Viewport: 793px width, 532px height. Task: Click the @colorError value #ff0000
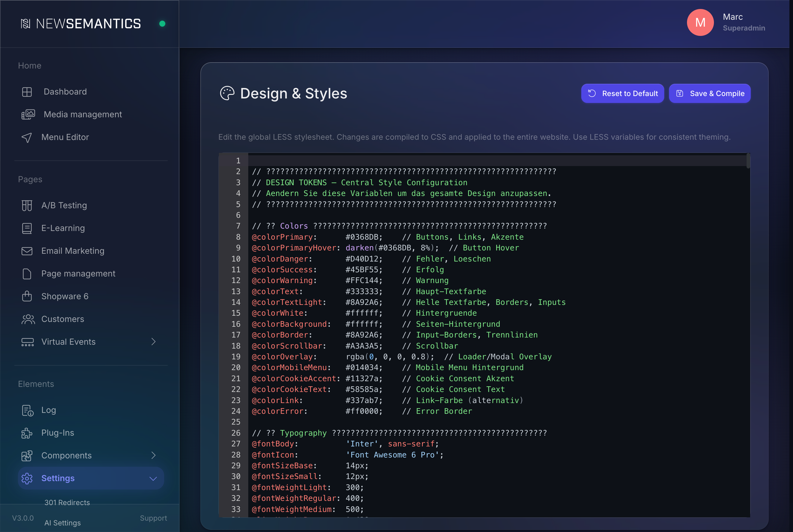[362, 411]
